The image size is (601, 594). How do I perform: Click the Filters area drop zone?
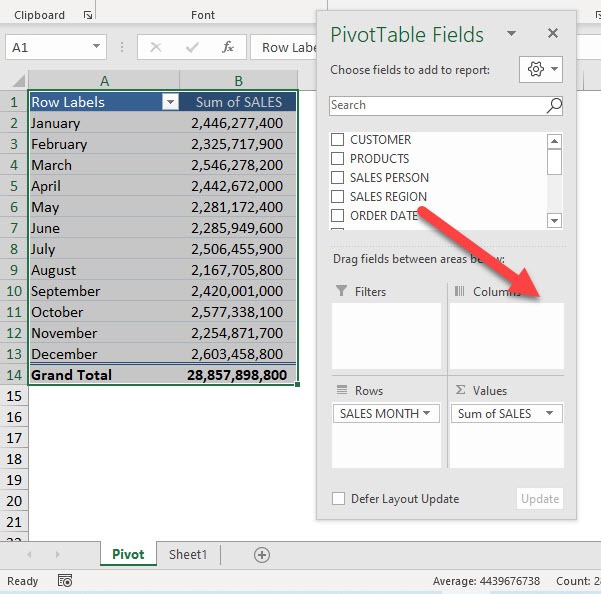tap(386, 336)
